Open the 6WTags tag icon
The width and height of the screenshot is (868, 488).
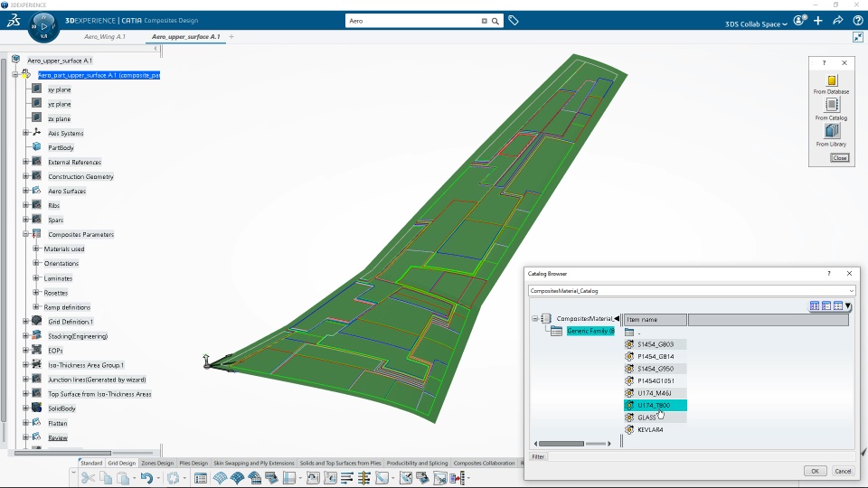514,21
